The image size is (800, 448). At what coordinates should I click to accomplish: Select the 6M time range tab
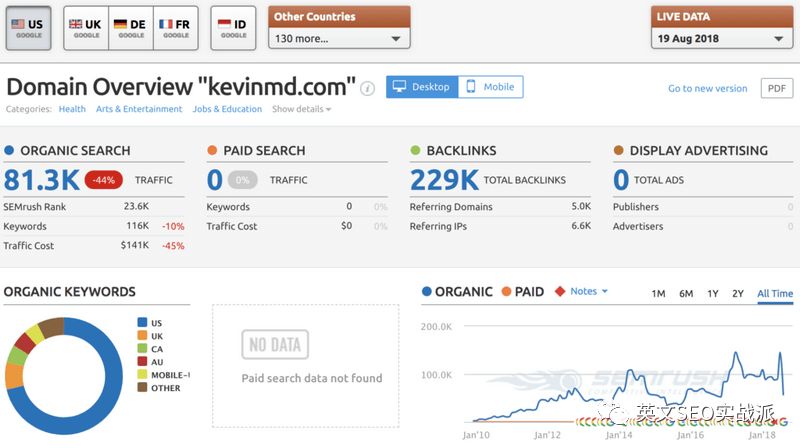coord(686,293)
